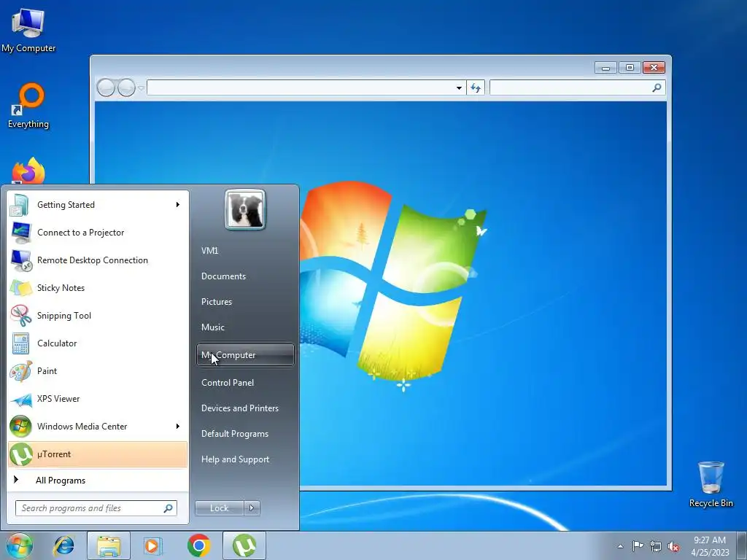Click the Search programs and files box
Screen dimensions: 747x560
click(96, 508)
